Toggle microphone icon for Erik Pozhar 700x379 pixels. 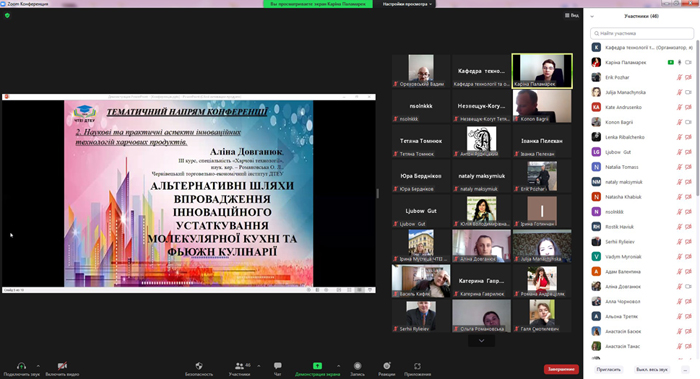click(x=679, y=77)
